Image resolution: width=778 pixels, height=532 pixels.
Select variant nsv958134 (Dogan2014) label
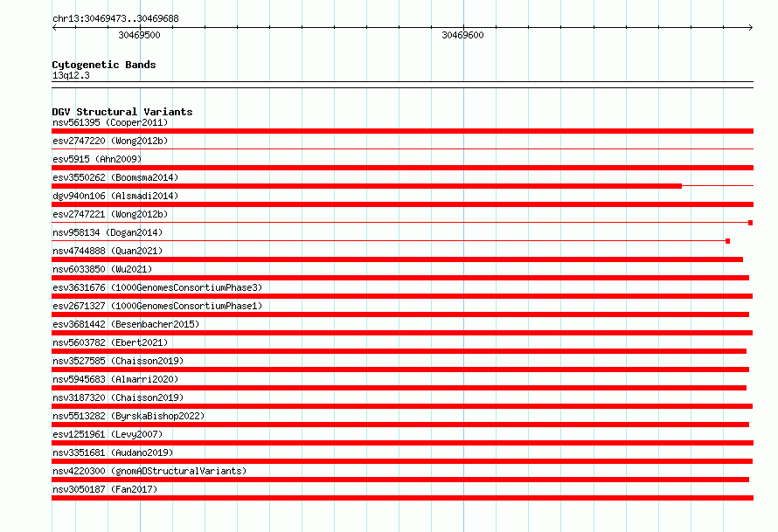[108, 232]
